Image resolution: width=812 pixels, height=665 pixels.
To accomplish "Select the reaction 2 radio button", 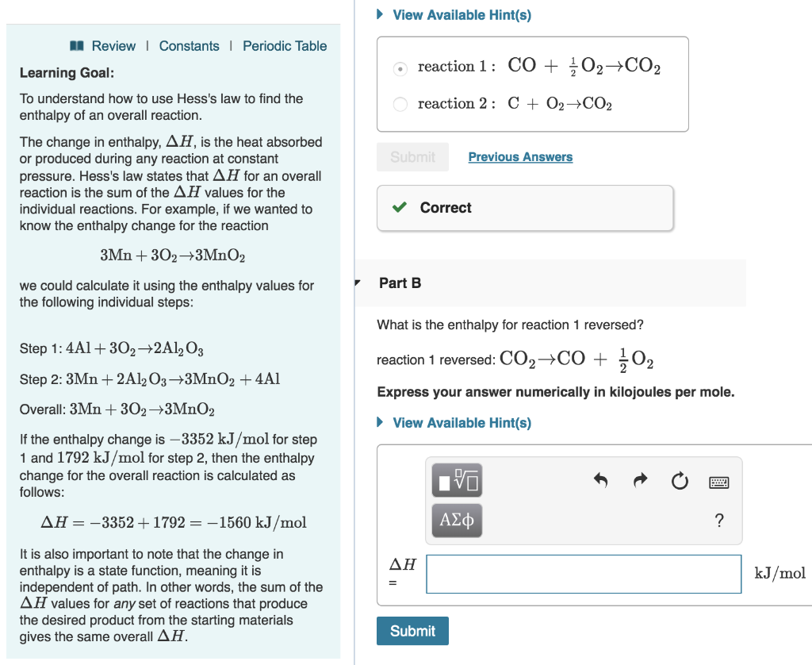I will pos(400,104).
